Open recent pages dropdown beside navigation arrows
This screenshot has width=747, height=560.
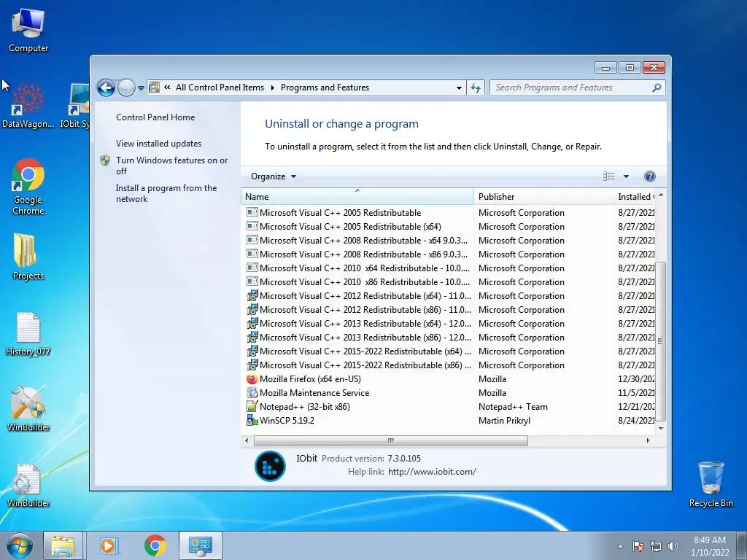(141, 88)
